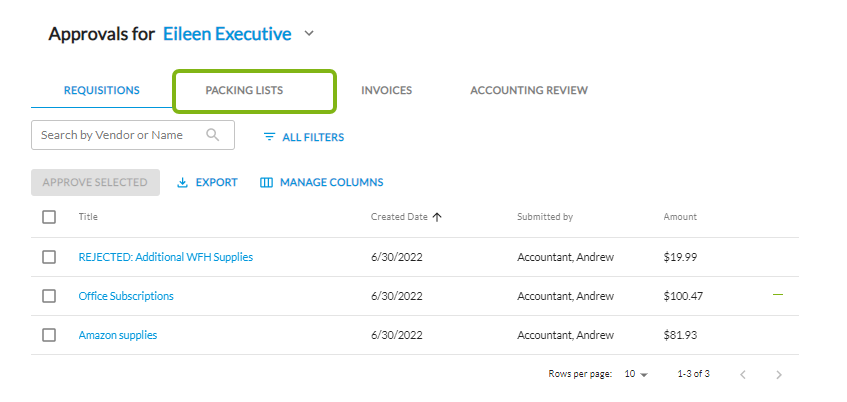Check the Office Subscriptions row checkbox
Screen dimensions: 847x402
[x=49, y=296]
